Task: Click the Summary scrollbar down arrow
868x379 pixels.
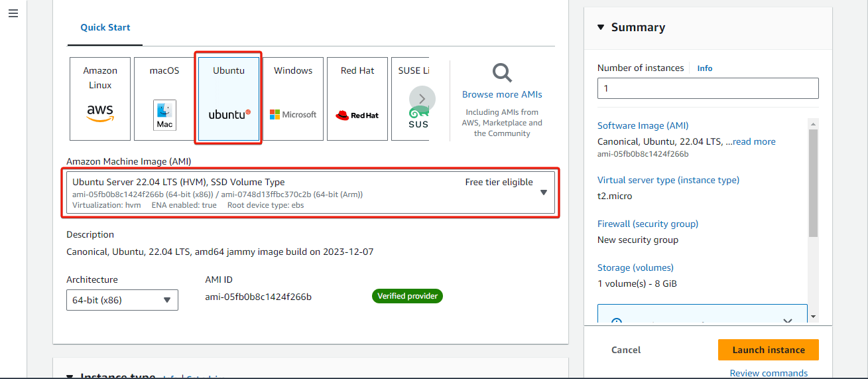Action: (814, 317)
